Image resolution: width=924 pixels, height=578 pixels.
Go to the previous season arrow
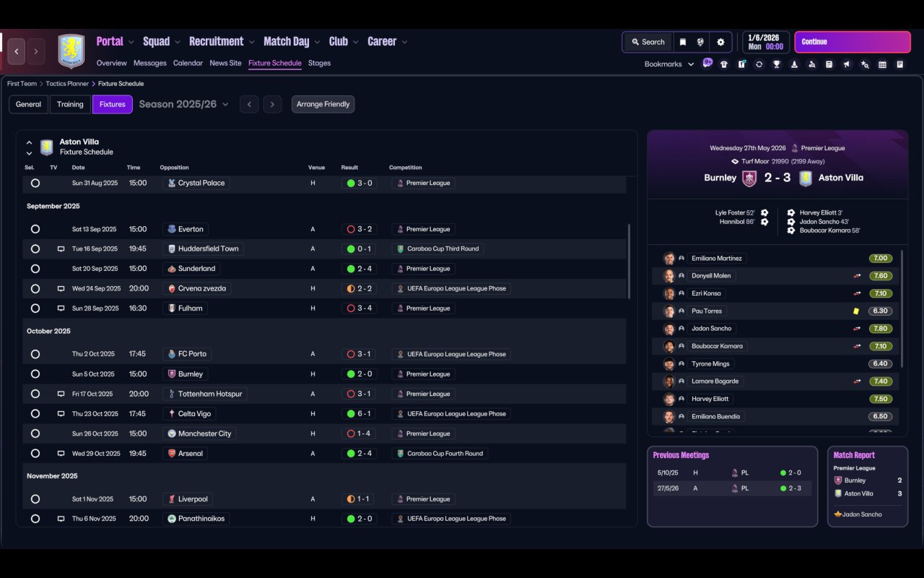249,105
